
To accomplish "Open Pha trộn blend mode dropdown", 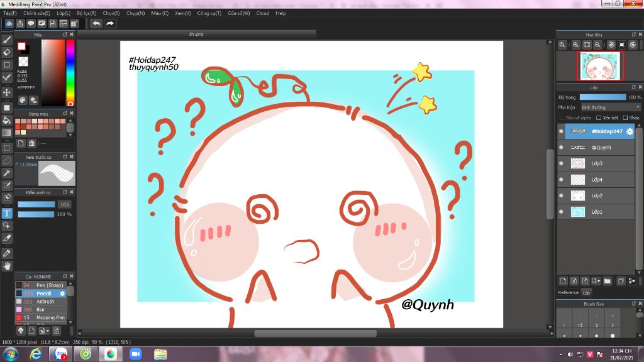I will (x=611, y=107).
